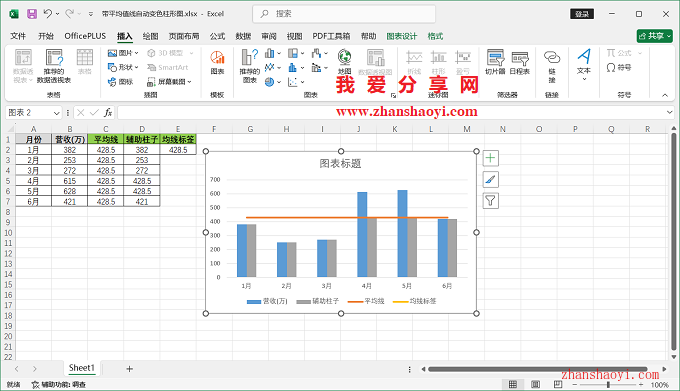This screenshot has height=391, width=680.
Task: Switch to Normal view in status bar
Action: (513, 384)
